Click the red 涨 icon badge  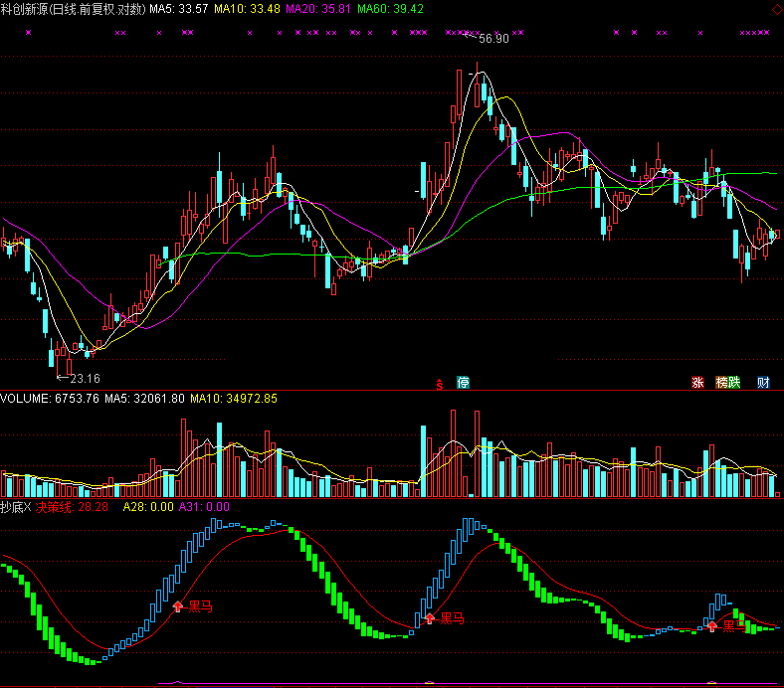tap(697, 383)
